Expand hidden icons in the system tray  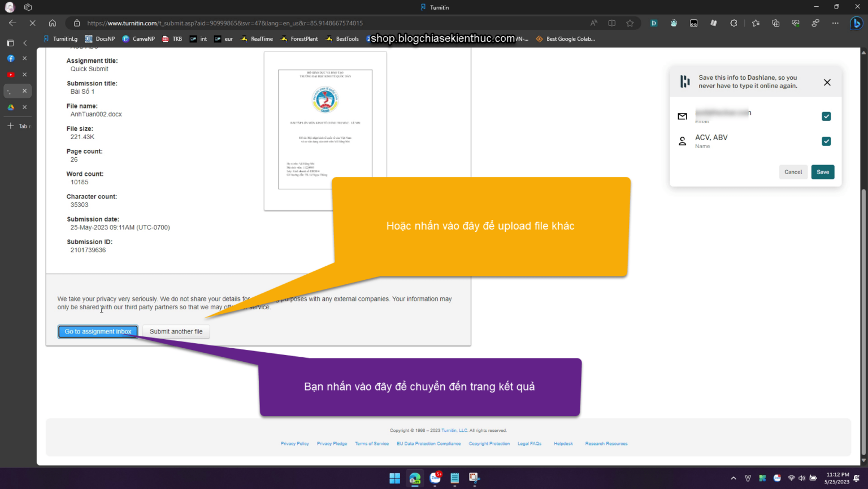pyautogui.click(x=733, y=478)
